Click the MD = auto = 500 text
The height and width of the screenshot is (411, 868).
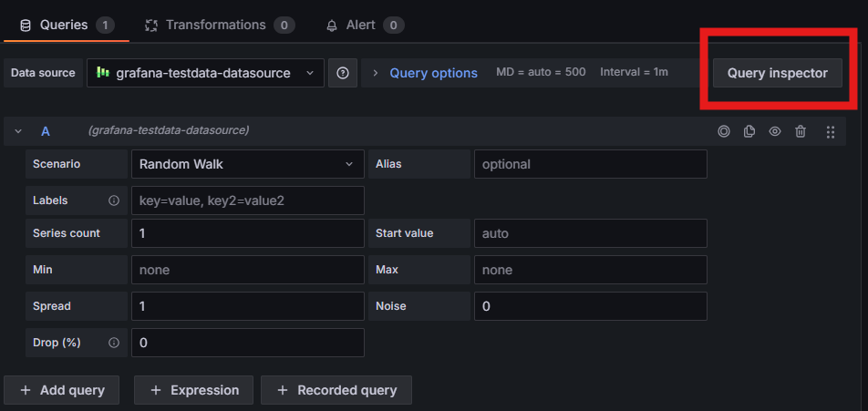(x=541, y=72)
